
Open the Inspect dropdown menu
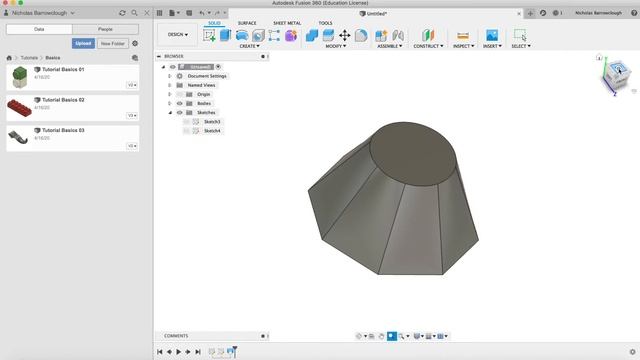[x=464, y=46]
